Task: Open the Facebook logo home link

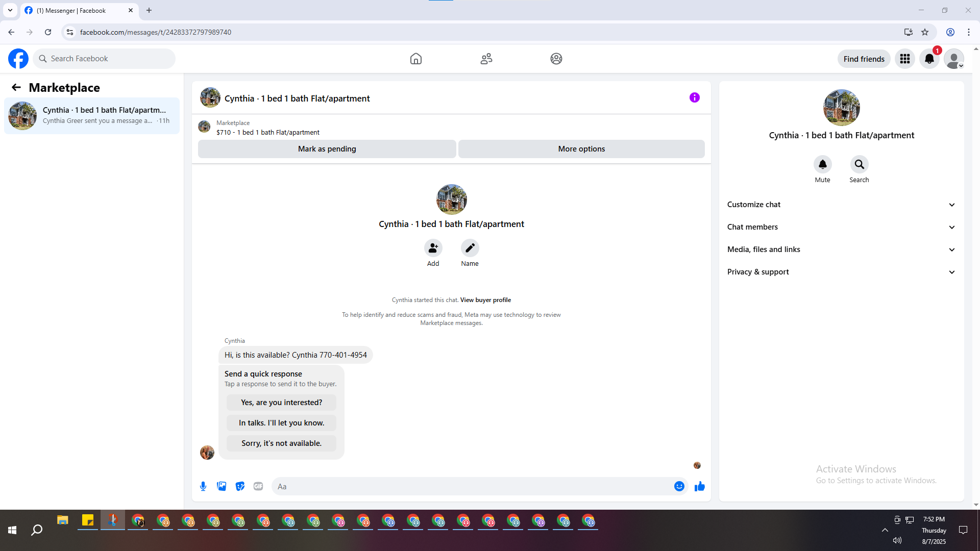Action: click(x=18, y=59)
